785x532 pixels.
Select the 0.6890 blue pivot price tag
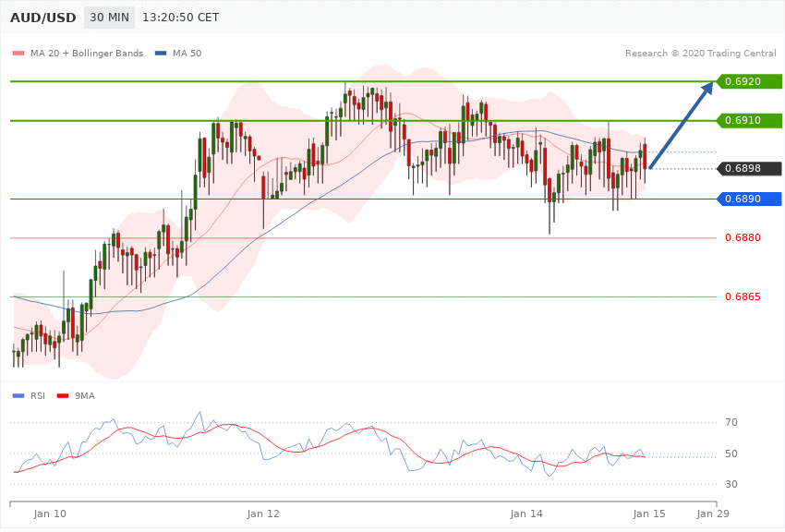(749, 199)
